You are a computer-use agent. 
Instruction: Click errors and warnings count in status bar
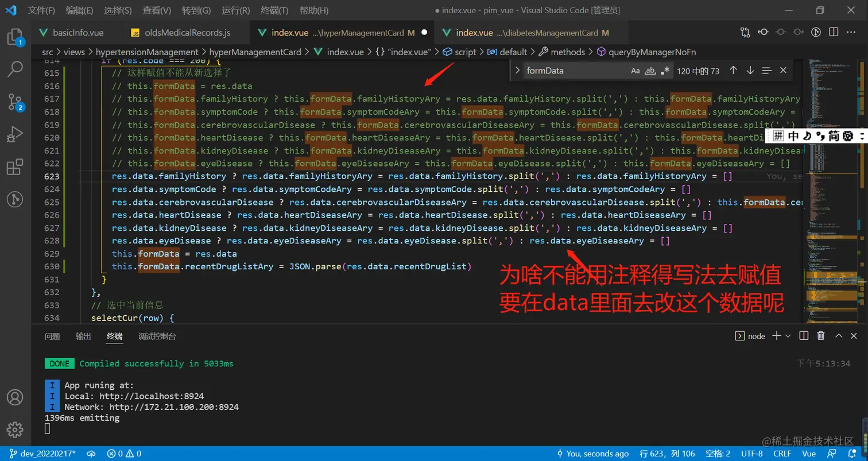point(124,454)
